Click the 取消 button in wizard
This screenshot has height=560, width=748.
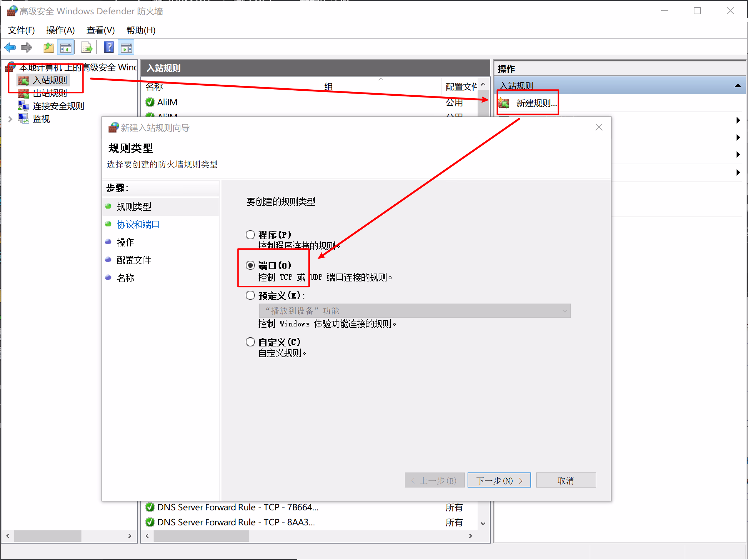[565, 480]
